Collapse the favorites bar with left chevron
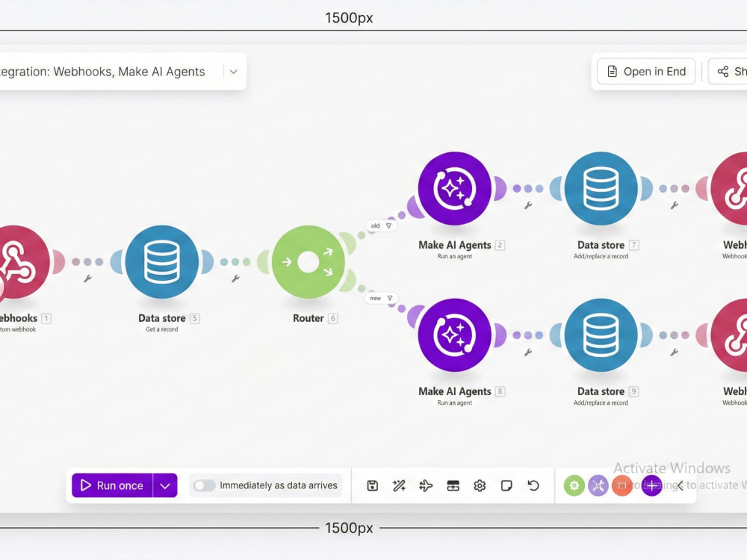This screenshot has height=560, width=747. [x=680, y=485]
